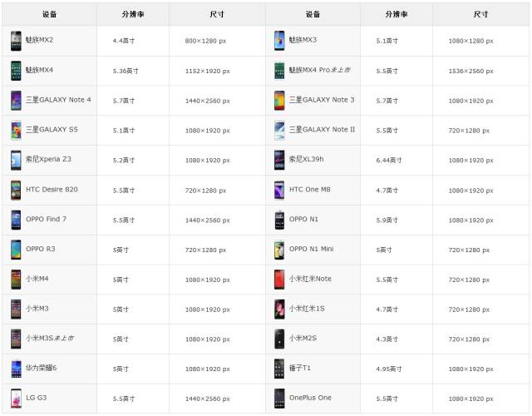Click the 魅族MX2 phone thumbnail
Image resolution: width=532 pixels, height=416 pixels.
[x=16, y=41]
